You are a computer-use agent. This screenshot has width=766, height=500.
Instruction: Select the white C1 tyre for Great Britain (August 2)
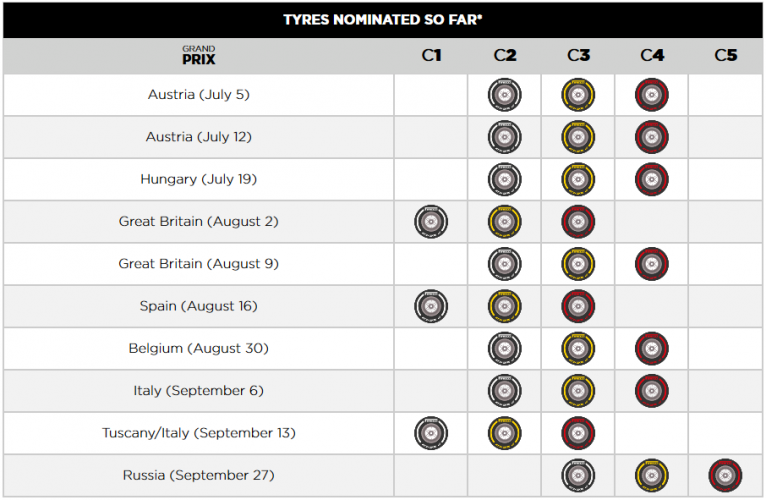(431, 222)
